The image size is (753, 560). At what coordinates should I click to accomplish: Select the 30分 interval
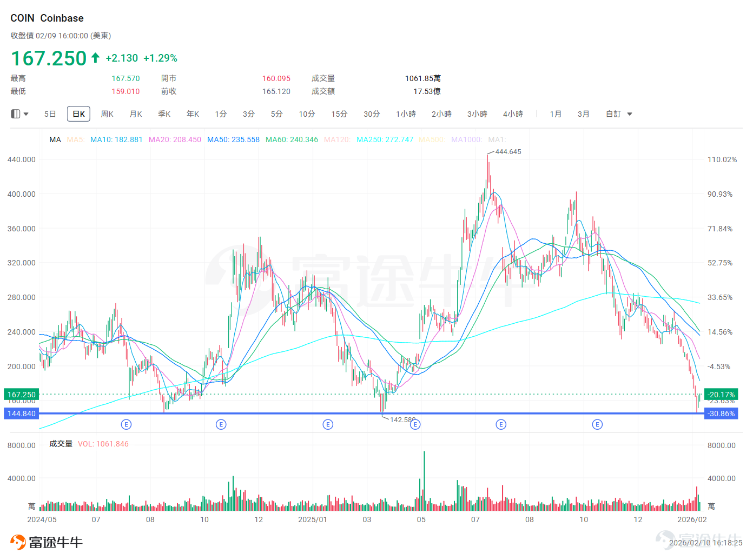point(372,114)
